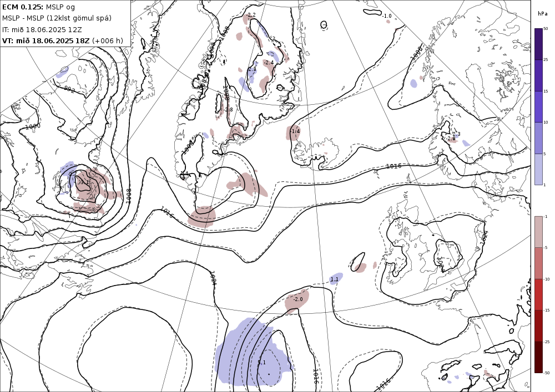
Task: Click the '1.1' value on the small blue patch
Action: [334, 279]
